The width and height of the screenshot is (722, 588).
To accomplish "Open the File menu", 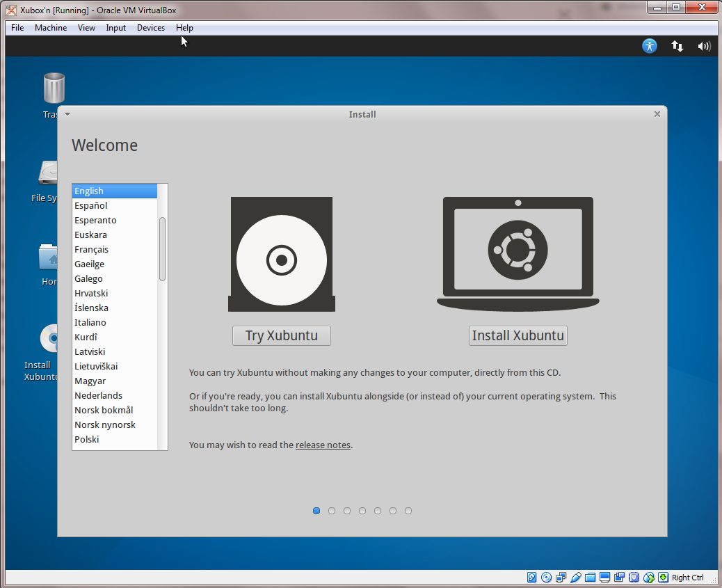I will 17,28.
